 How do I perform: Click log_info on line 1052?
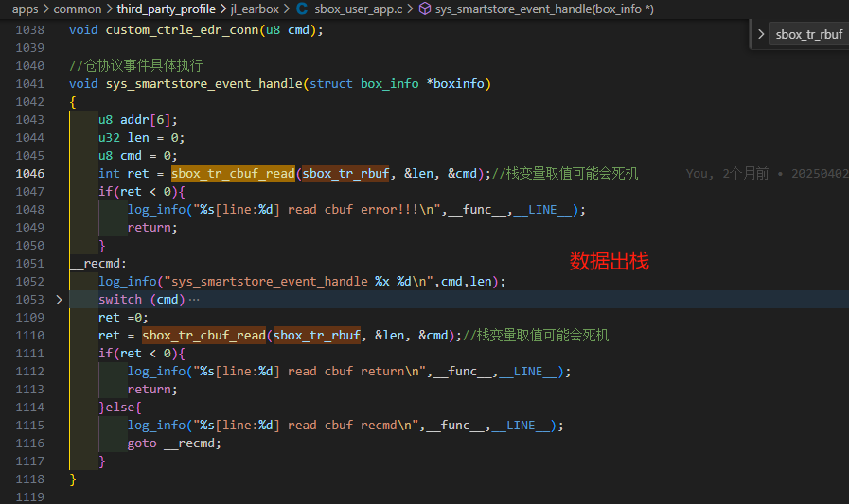[127, 281]
